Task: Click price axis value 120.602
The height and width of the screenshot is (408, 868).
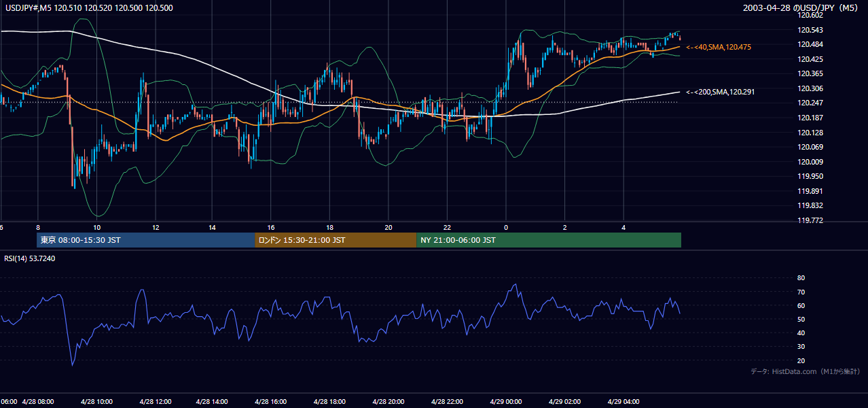Action: tap(810, 15)
